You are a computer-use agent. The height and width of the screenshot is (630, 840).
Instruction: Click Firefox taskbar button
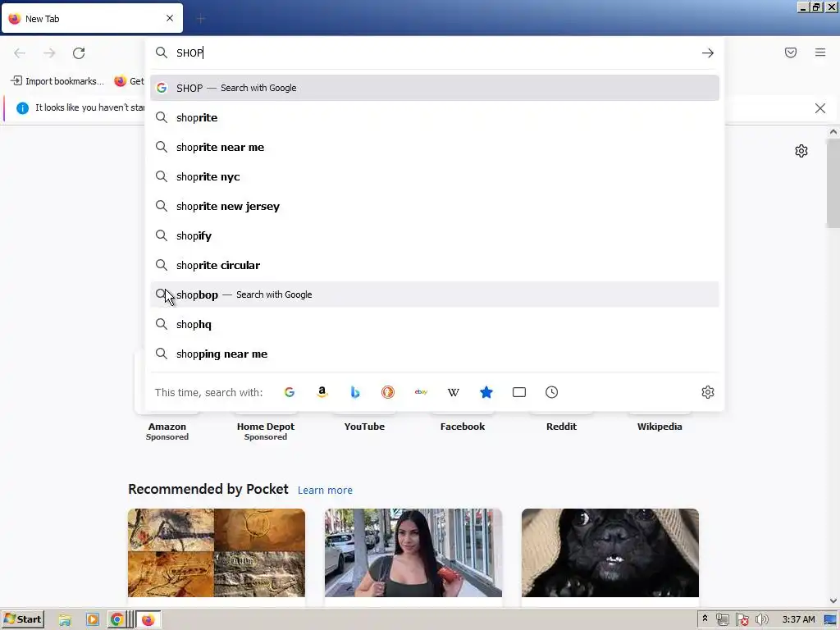point(148,620)
